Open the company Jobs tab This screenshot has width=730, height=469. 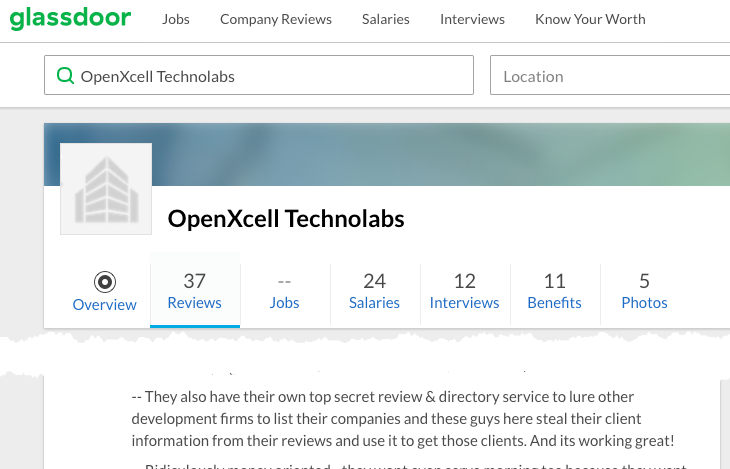pyautogui.click(x=285, y=291)
